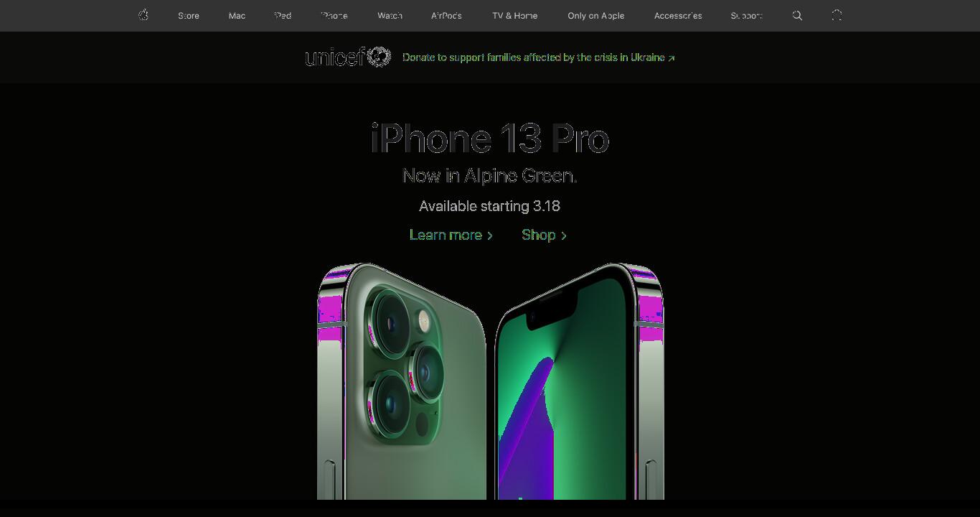Click the chevron beside Learn more
Image resolution: width=980 pixels, height=517 pixels.
click(490, 236)
